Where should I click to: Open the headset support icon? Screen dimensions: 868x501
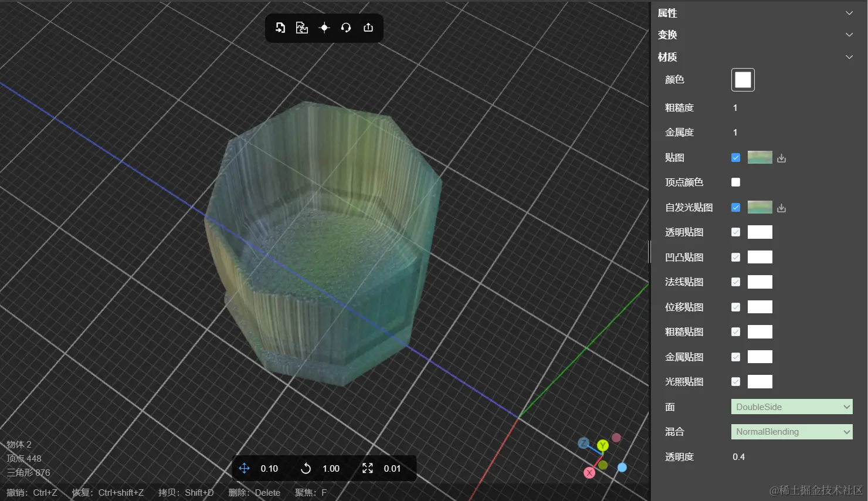[346, 28]
